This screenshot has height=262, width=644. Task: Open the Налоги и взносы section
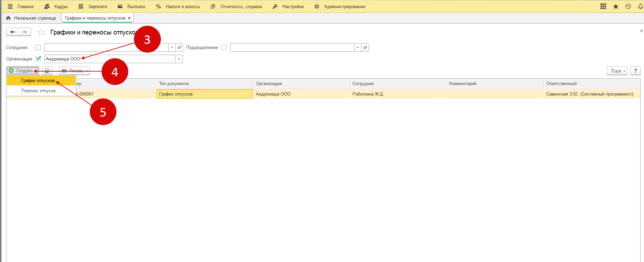pyautogui.click(x=178, y=6)
